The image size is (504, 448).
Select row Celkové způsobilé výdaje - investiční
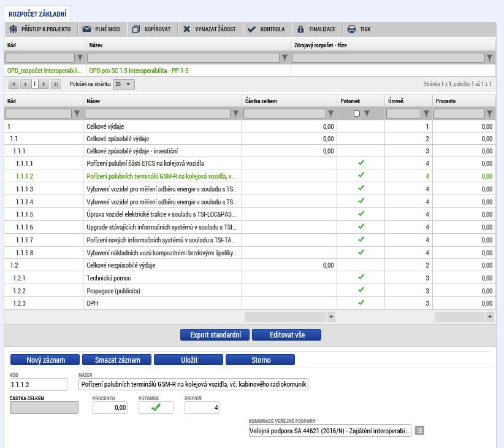[x=250, y=151]
